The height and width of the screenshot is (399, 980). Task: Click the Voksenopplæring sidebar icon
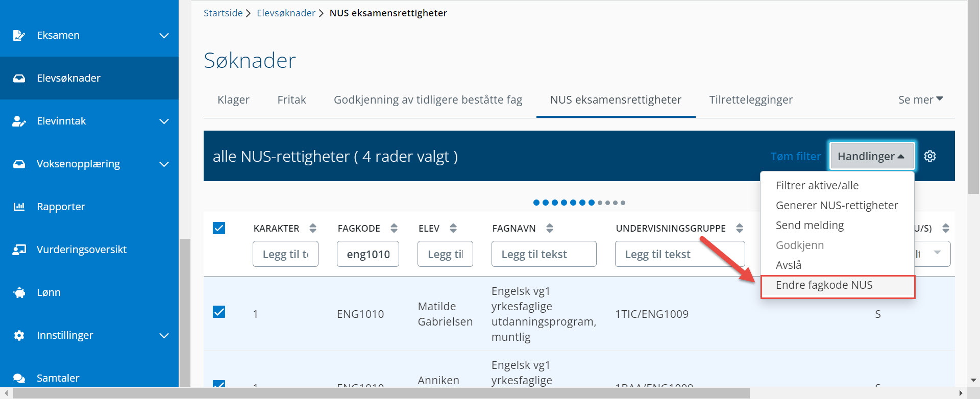tap(19, 164)
